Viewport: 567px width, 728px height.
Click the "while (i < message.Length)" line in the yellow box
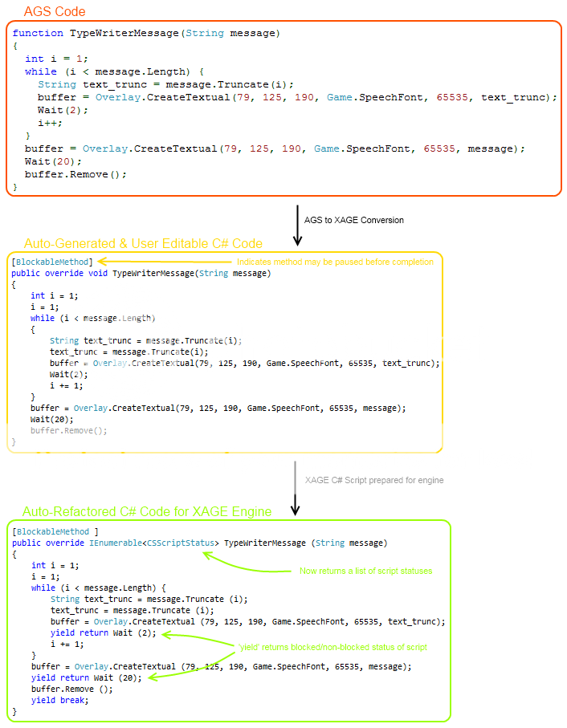click(x=93, y=318)
